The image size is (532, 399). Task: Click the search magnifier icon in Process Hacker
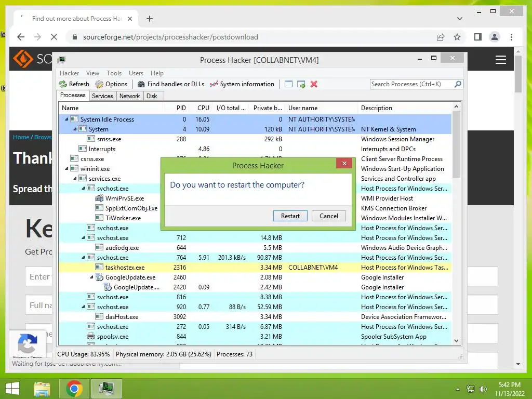pyautogui.click(x=458, y=84)
